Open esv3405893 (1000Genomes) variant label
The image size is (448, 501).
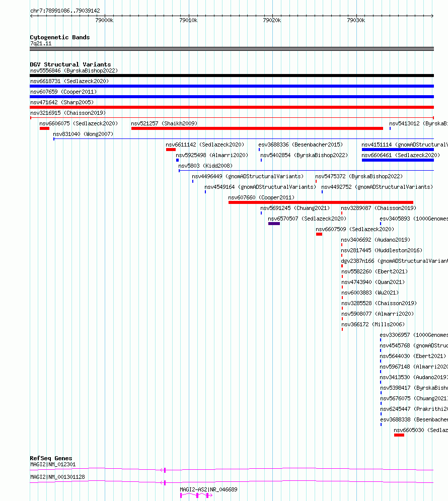pos(414,219)
